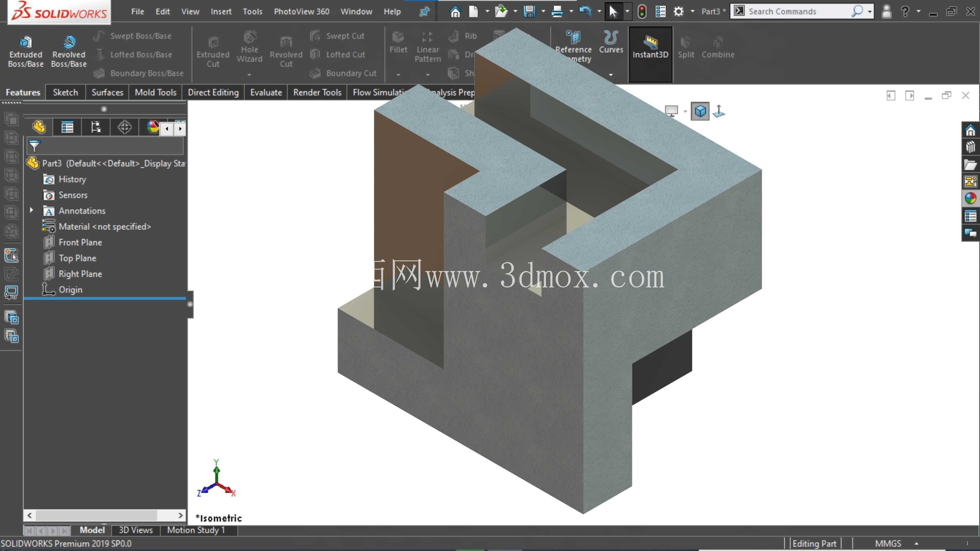This screenshot has width=980, height=551.
Task: Open the FeatureManager design tree tab
Action: click(39, 127)
